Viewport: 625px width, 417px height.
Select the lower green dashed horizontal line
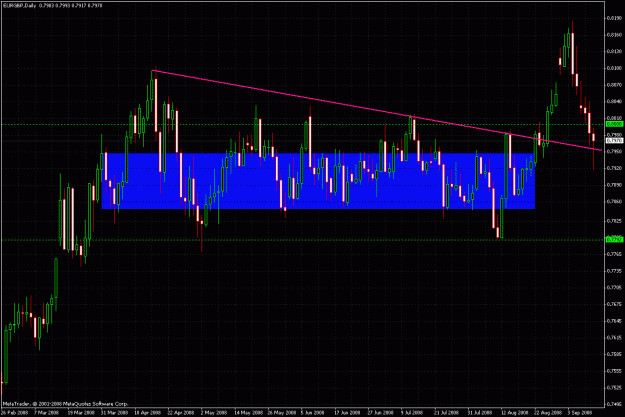(x=302, y=240)
